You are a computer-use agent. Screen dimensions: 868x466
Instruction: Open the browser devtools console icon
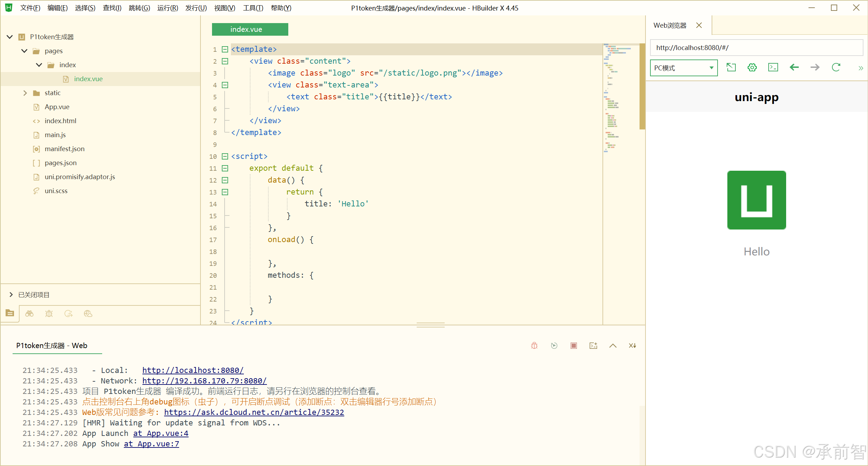[x=773, y=68]
